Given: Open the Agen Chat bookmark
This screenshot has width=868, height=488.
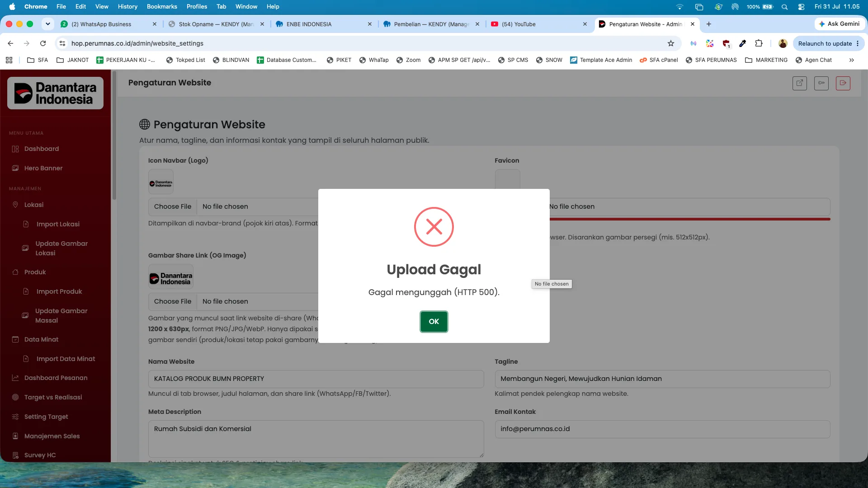Looking at the screenshot, I should click(814, 60).
